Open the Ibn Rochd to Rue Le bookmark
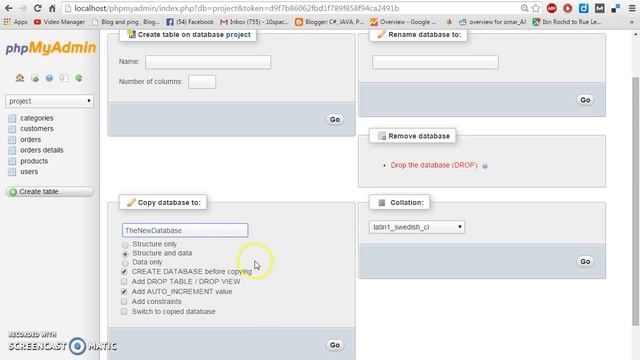640x360 pixels. tap(567, 22)
